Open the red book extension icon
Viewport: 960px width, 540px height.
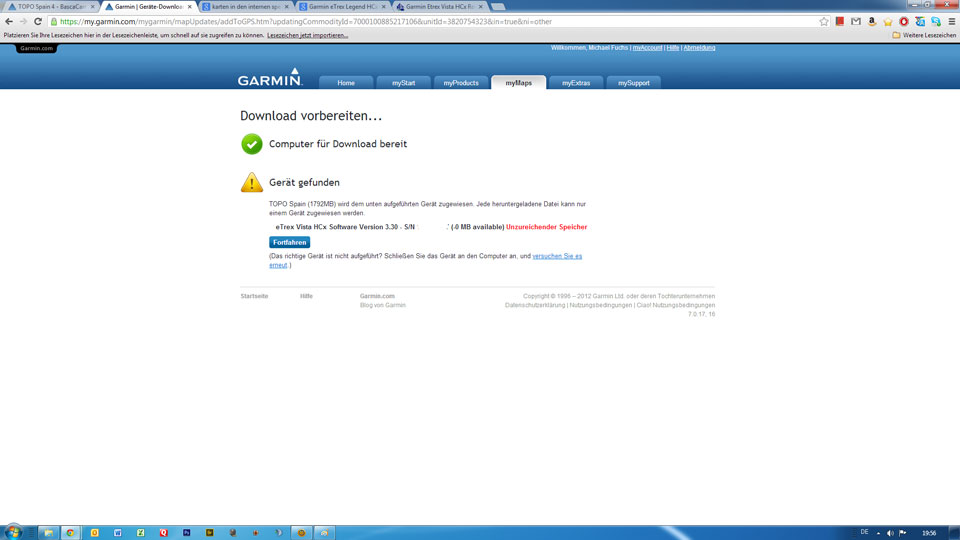840,21
